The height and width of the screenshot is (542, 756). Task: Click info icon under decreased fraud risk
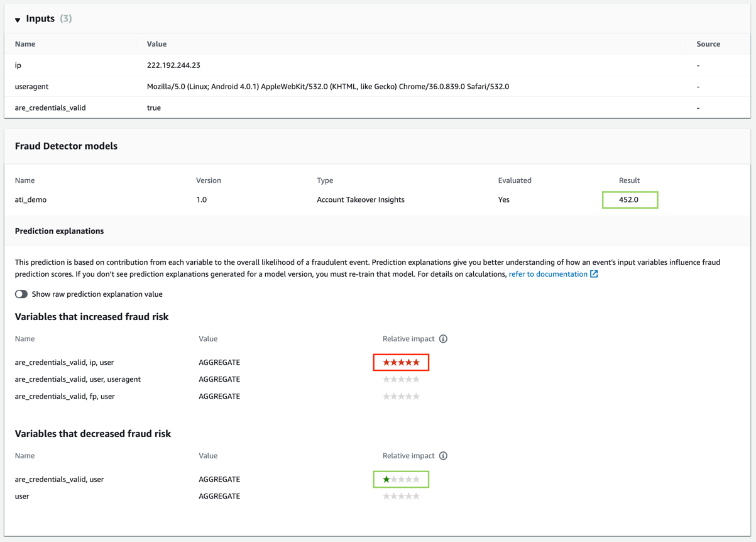[x=443, y=456]
